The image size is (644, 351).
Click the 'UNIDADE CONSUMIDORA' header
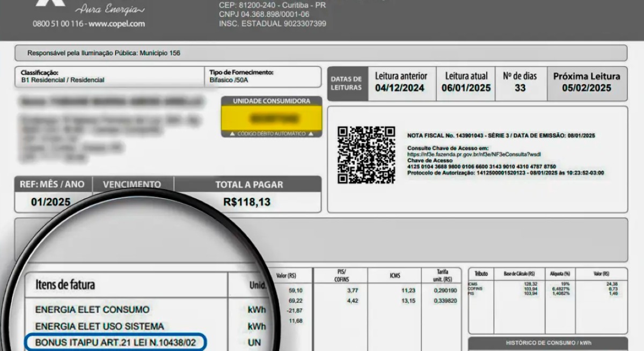click(x=272, y=101)
